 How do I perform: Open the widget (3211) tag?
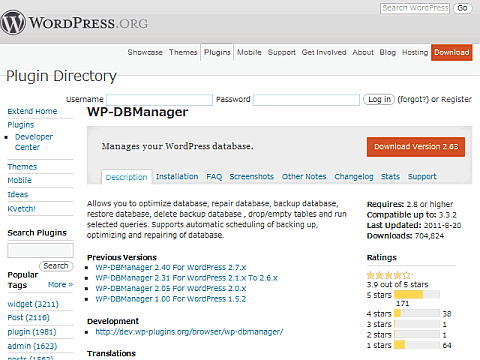[x=33, y=304]
